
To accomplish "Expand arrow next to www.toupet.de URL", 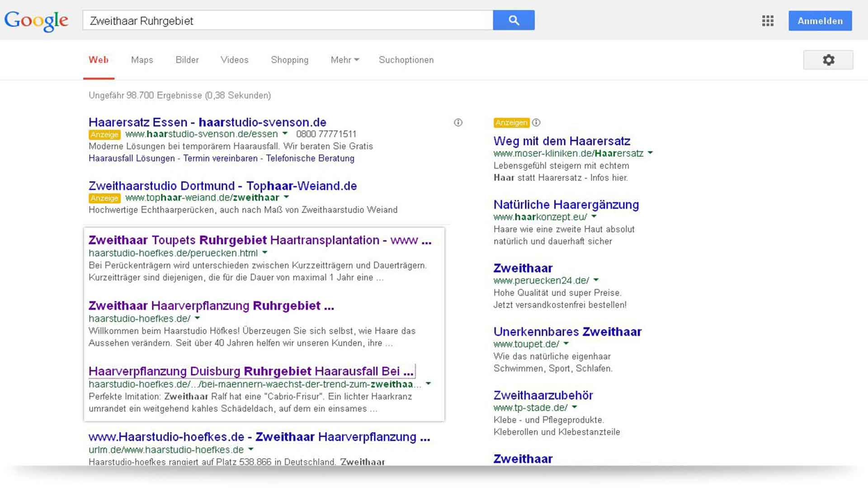I will pos(566,344).
